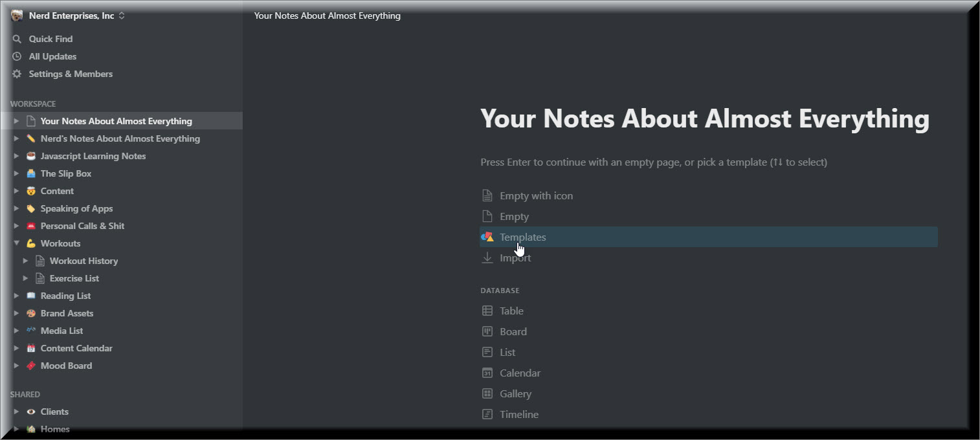This screenshot has height=440, width=980.
Task: Click the large page title heading
Action: (x=705, y=119)
